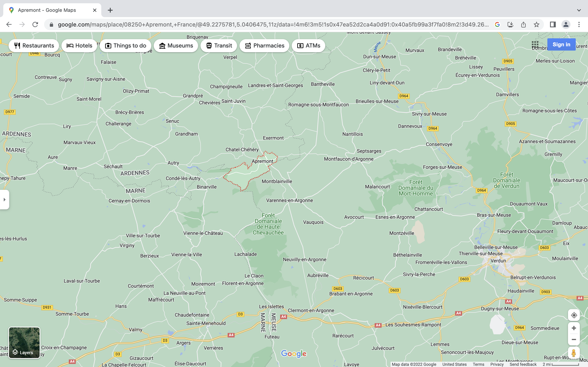The height and width of the screenshot is (367, 588).
Task: Filter map by Restaurants
Action: 34,46
